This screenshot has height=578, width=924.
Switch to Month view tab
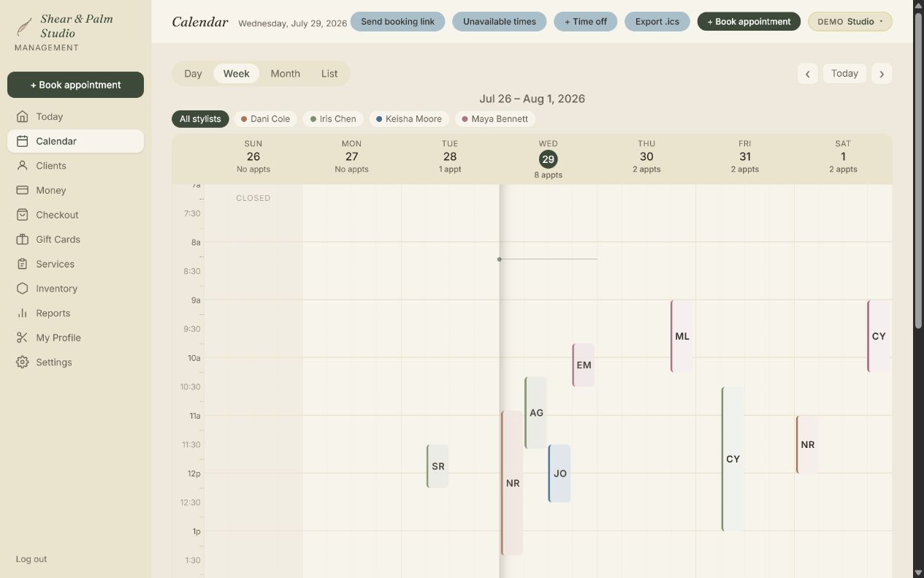pos(285,74)
